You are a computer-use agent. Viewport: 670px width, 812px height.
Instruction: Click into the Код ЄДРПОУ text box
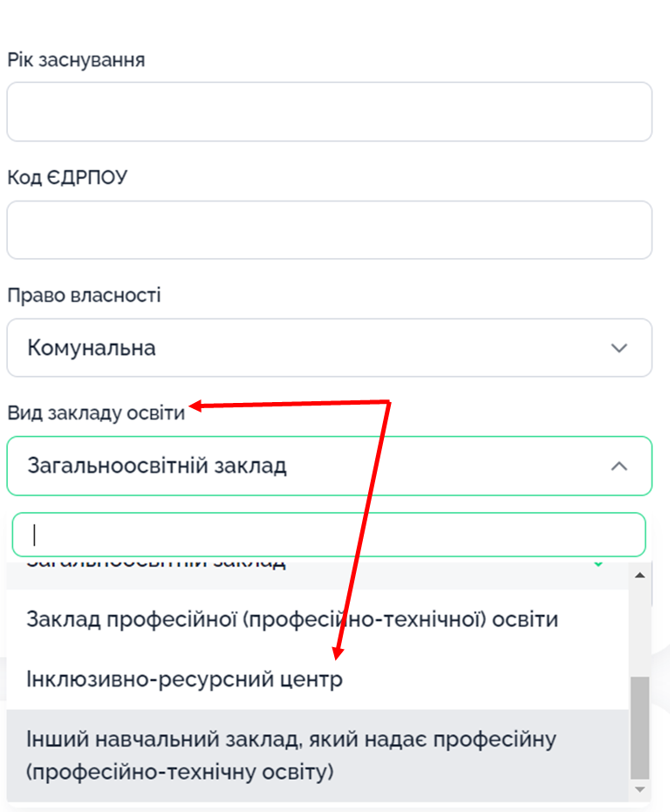pyautogui.click(x=329, y=230)
